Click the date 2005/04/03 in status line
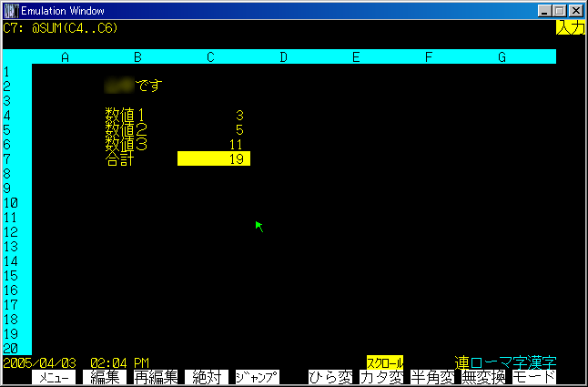 pyautogui.click(x=39, y=363)
